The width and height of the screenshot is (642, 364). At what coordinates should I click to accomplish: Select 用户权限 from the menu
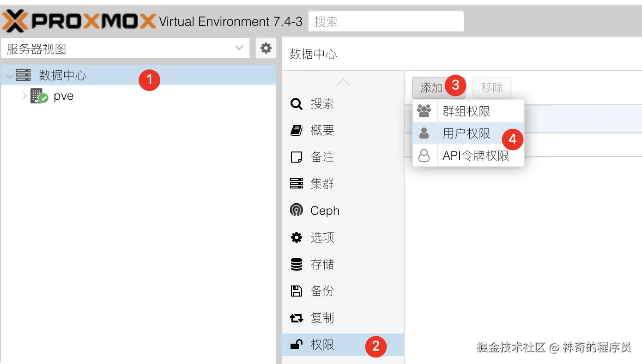(466, 133)
